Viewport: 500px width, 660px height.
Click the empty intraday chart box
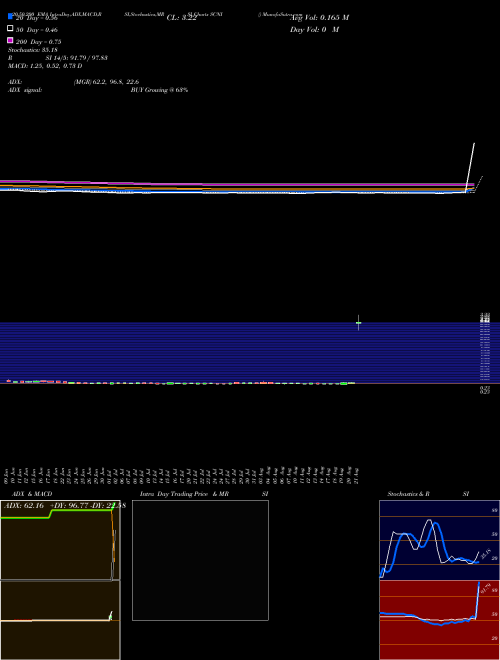coord(200,560)
